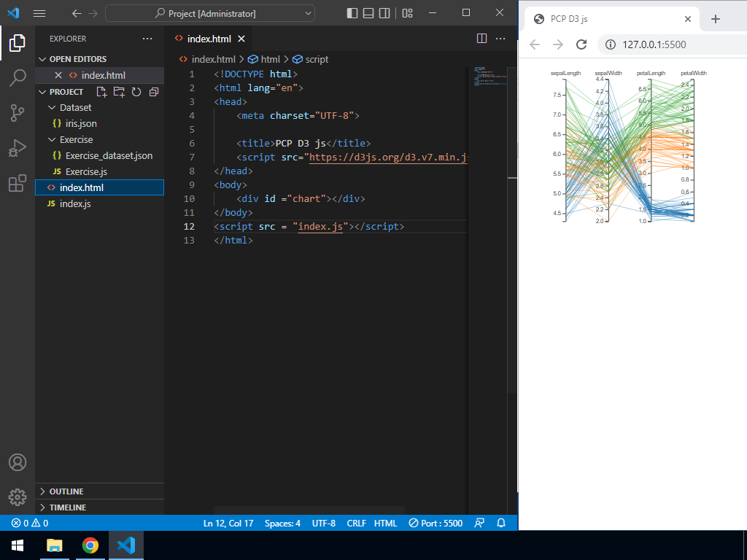
Task: Toggle the secondary side bar layout
Action: (x=384, y=13)
